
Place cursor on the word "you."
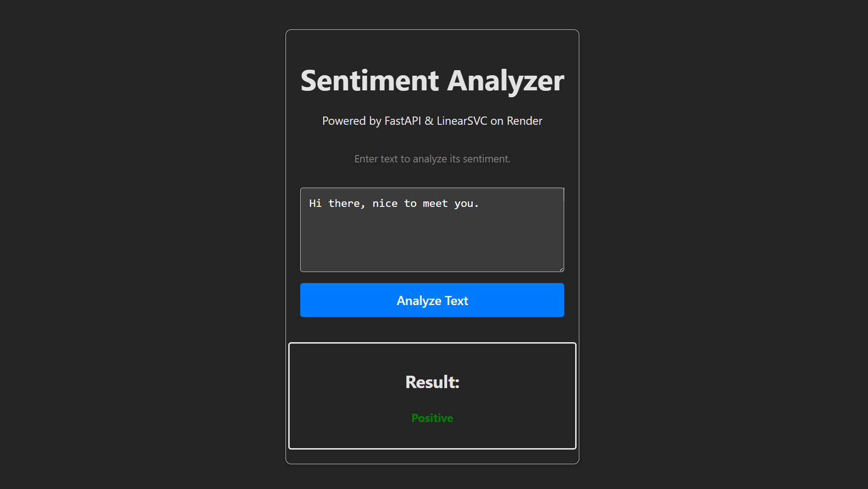click(466, 203)
